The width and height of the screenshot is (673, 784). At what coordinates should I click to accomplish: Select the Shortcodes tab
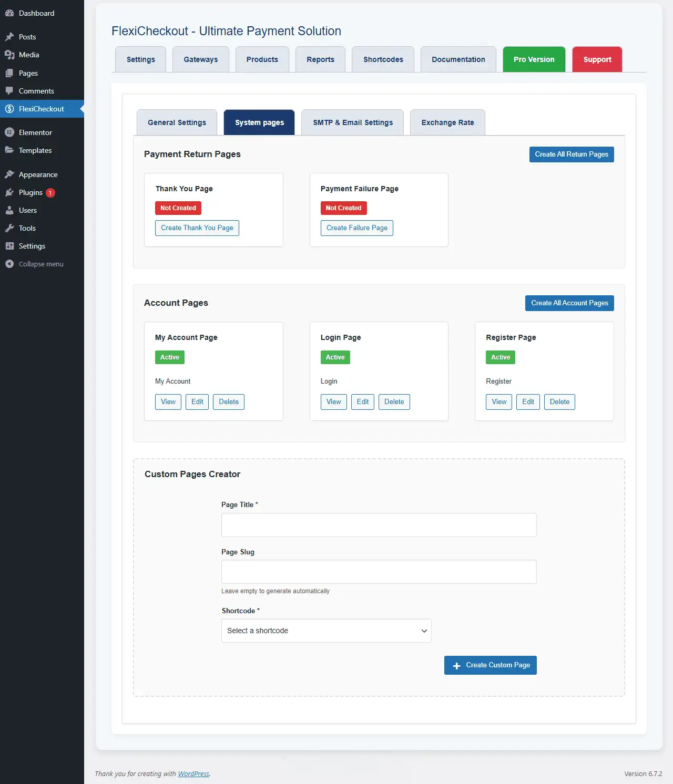coord(383,59)
